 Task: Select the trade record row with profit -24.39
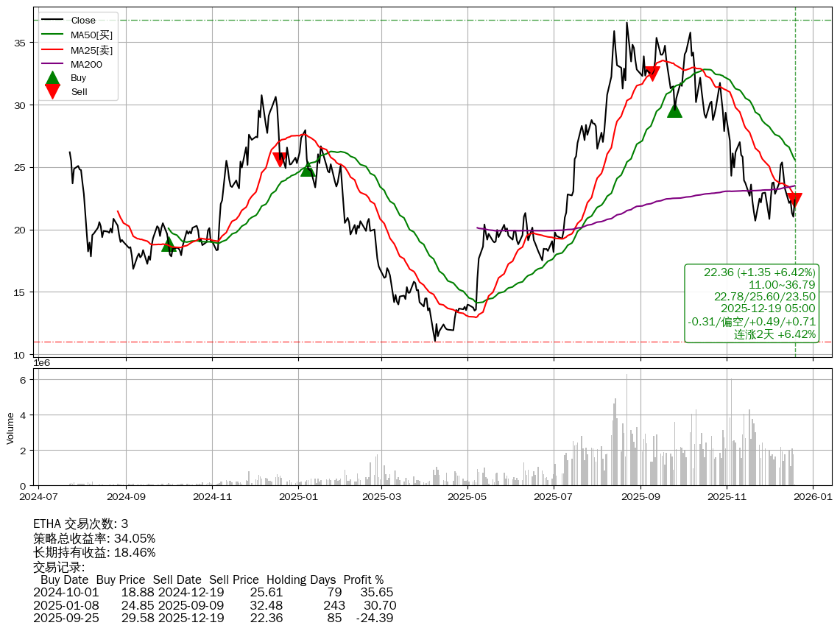(x=213, y=618)
